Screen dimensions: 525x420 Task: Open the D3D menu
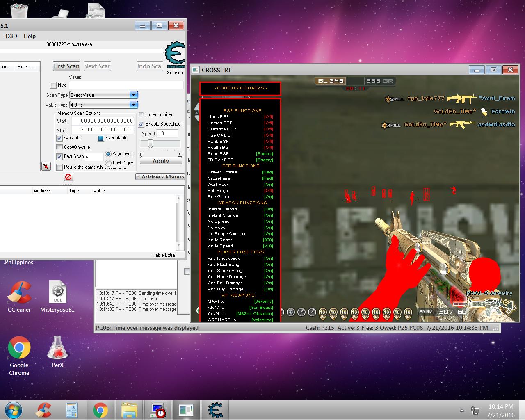[11, 36]
